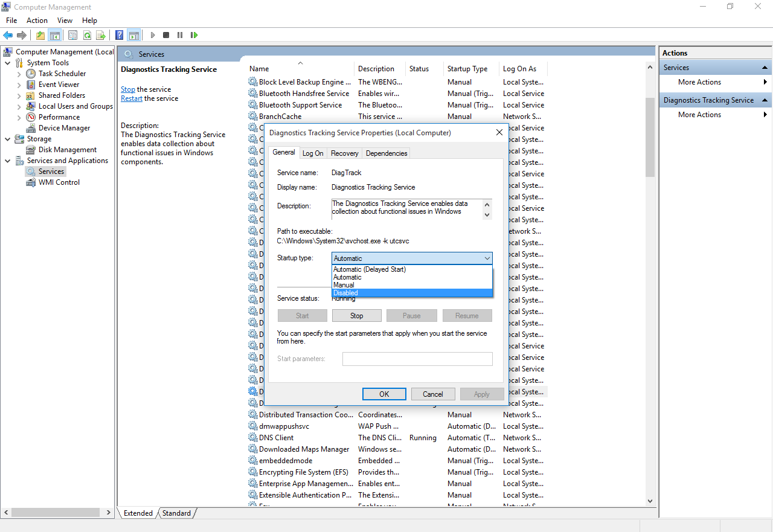The image size is (773, 532).
Task: Switch to the Dependencies tab
Action: coord(386,153)
